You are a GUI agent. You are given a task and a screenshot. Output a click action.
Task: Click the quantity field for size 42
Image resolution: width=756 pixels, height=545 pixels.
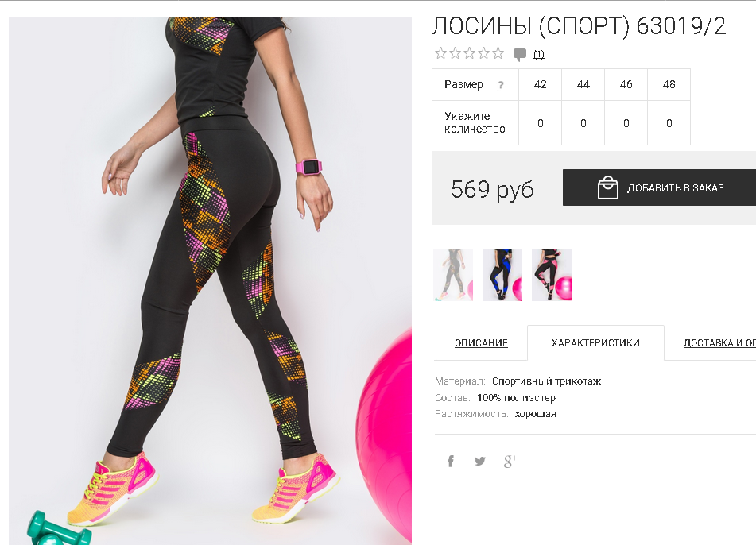(x=540, y=123)
